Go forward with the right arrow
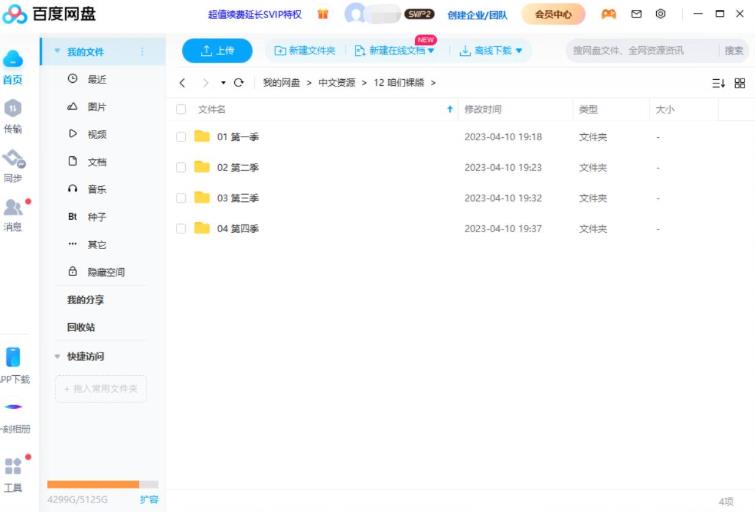 [x=206, y=83]
